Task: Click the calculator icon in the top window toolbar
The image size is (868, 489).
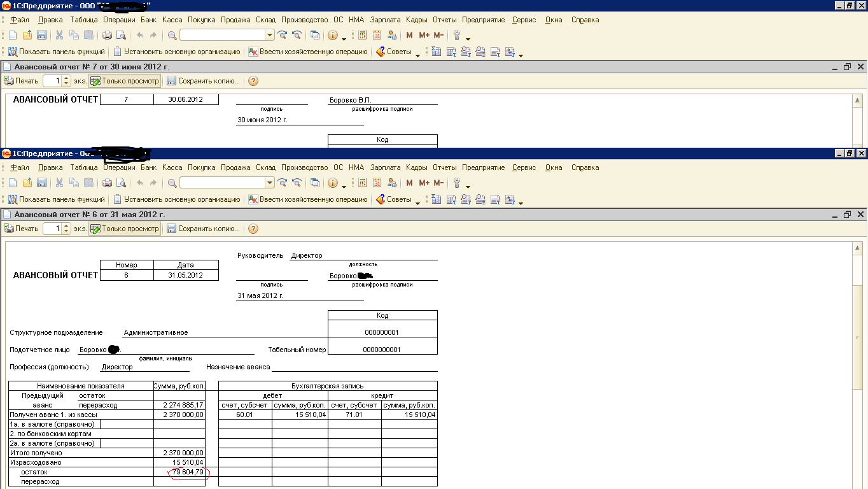Action: [363, 35]
